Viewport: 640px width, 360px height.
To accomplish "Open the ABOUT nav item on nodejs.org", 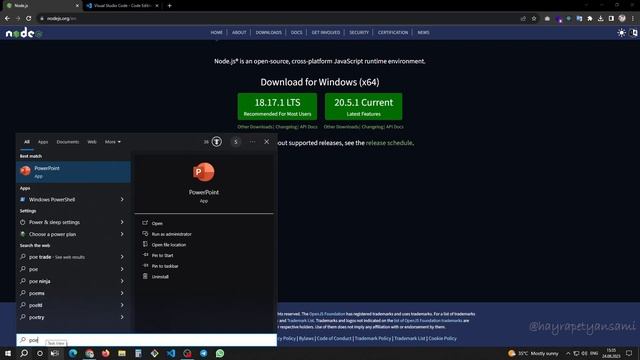I will [239, 32].
